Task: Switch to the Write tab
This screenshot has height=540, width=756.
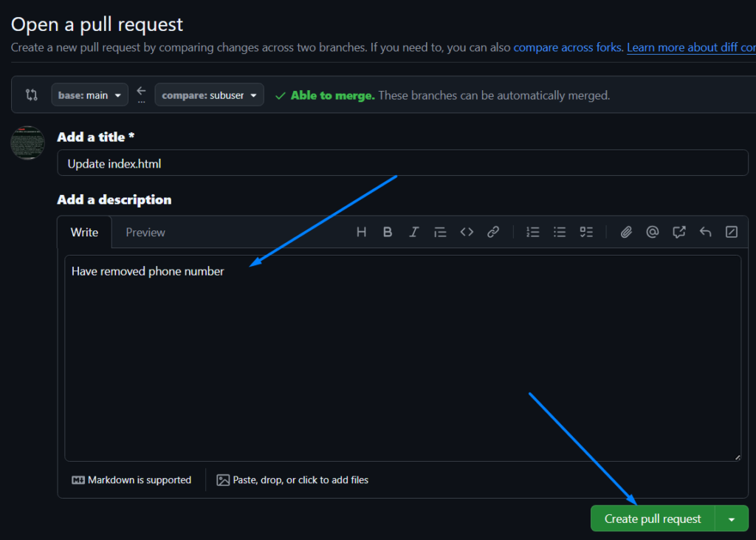Action: coord(84,232)
